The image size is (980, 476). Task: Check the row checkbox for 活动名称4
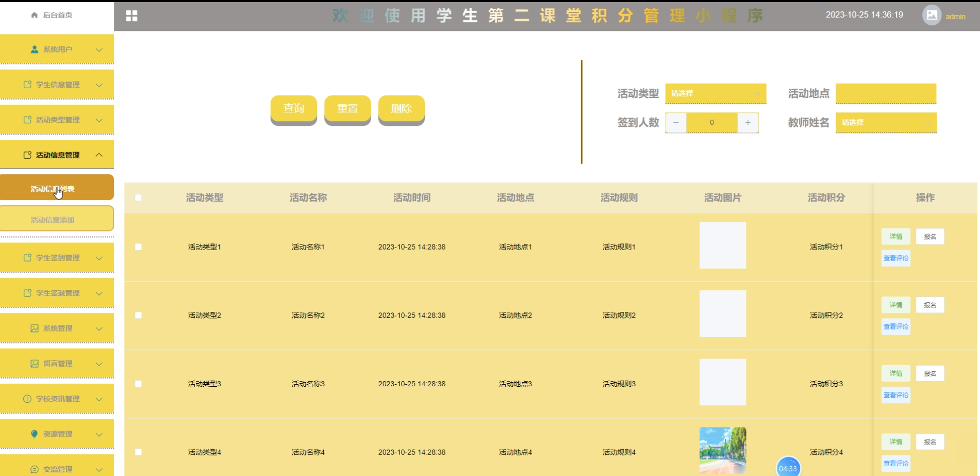coord(138,452)
